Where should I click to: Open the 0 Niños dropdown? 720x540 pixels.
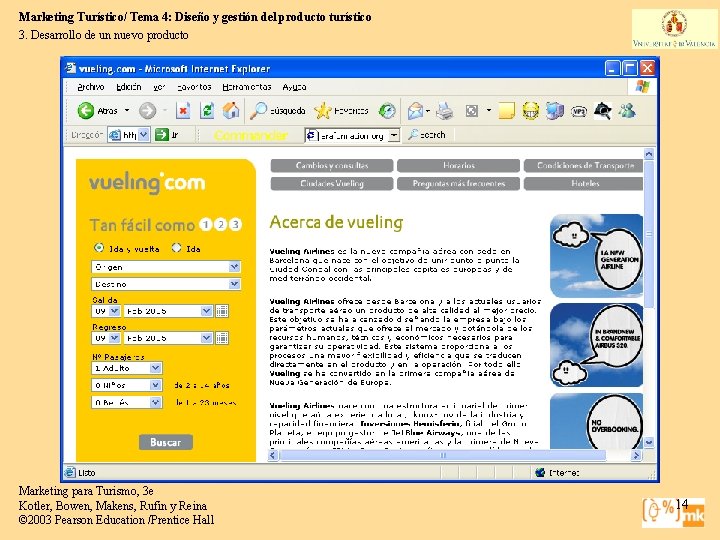coord(156,385)
